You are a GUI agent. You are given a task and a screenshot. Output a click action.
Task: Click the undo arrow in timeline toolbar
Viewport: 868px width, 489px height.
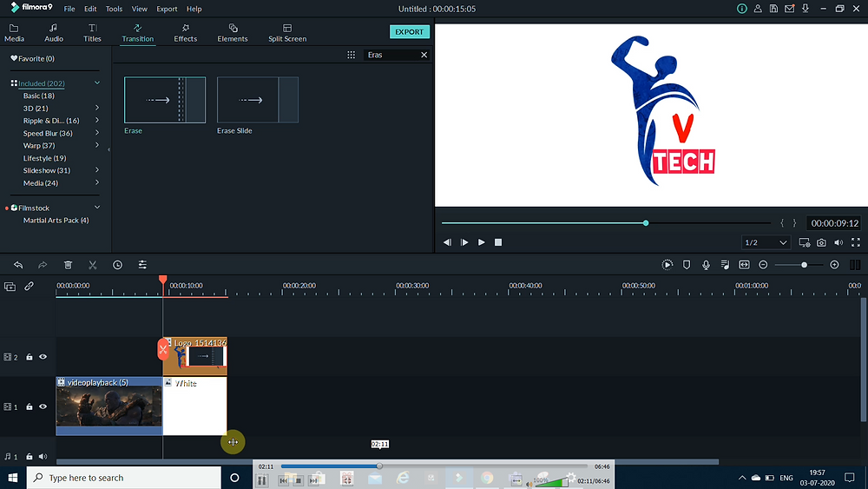(x=18, y=265)
